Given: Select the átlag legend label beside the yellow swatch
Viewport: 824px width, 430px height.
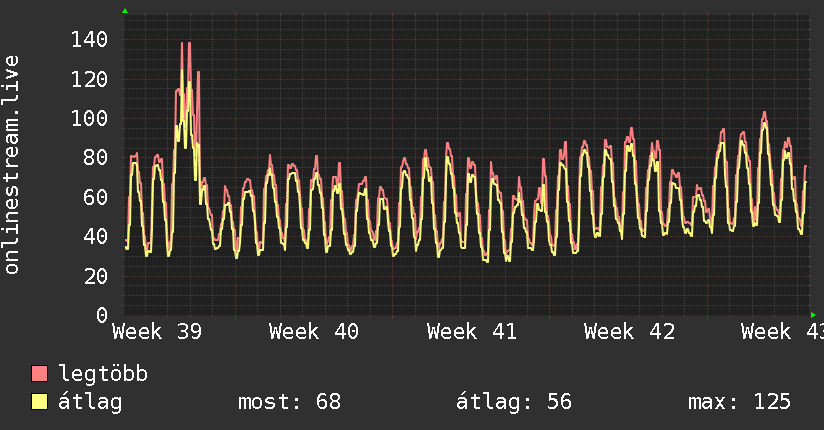Looking at the screenshot, I should (90, 402).
